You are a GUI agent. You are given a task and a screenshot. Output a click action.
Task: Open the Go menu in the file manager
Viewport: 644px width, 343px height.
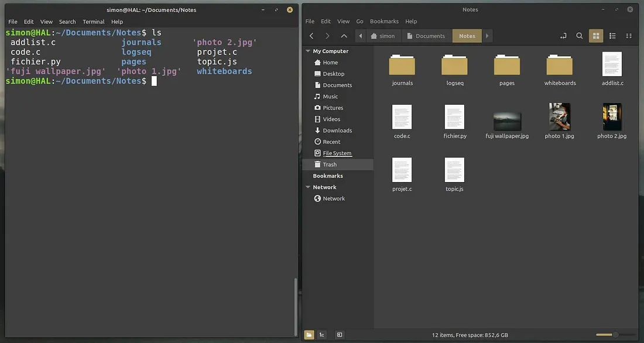[360, 21]
